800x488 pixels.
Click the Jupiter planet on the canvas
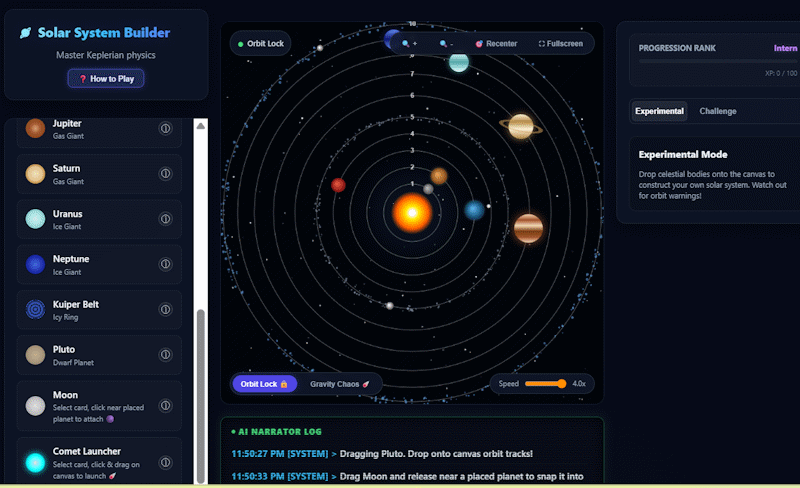coord(528,228)
